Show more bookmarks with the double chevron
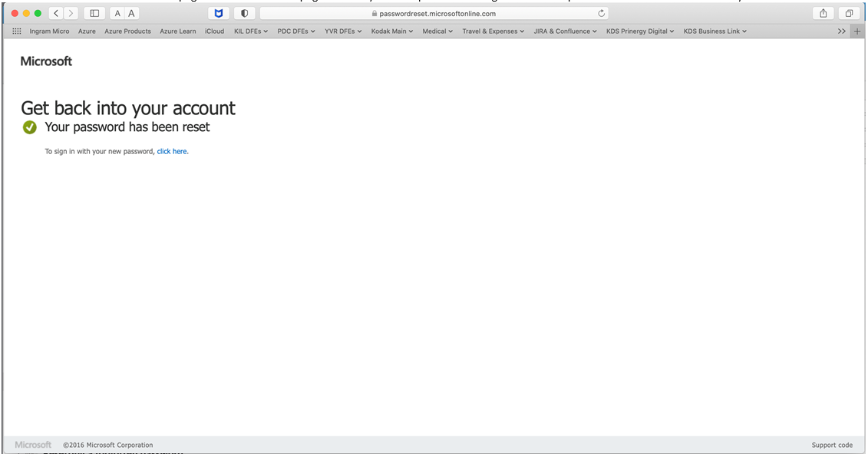This screenshot has width=868, height=457. (x=841, y=31)
